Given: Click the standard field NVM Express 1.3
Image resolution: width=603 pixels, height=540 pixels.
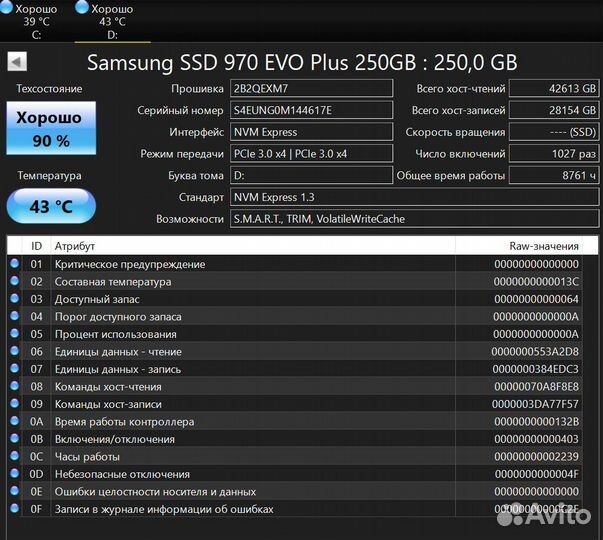Looking at the screenshot, I should click(415, 197).
